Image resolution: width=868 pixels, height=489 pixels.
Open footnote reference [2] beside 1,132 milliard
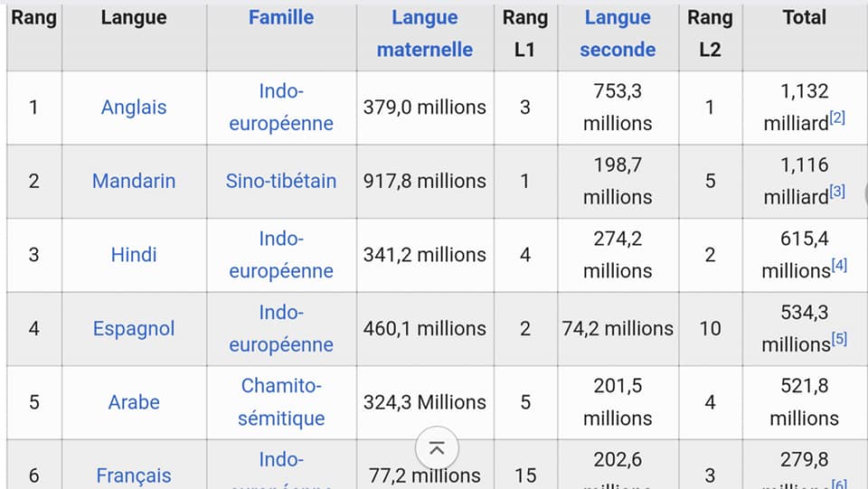(837, 118)
